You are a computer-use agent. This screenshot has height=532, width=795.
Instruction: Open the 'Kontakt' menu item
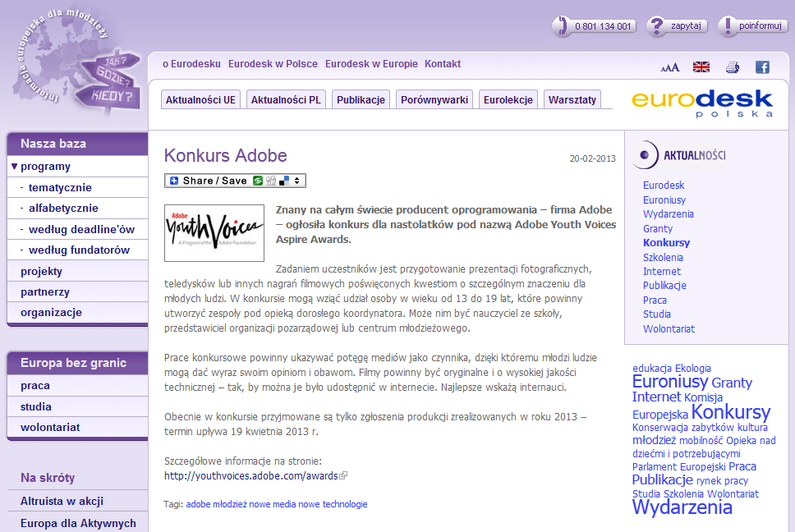(443, 64)
